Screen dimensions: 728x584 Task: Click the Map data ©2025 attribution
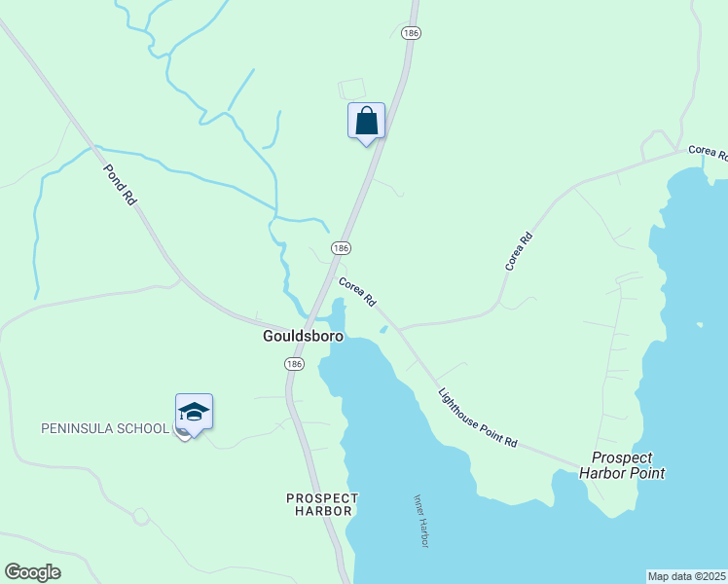click(687, 576)
